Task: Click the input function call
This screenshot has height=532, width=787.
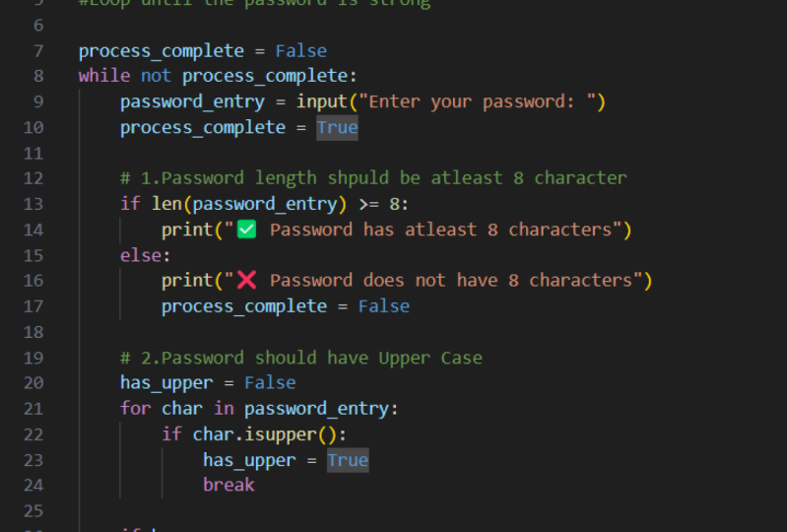Action: 321,101
